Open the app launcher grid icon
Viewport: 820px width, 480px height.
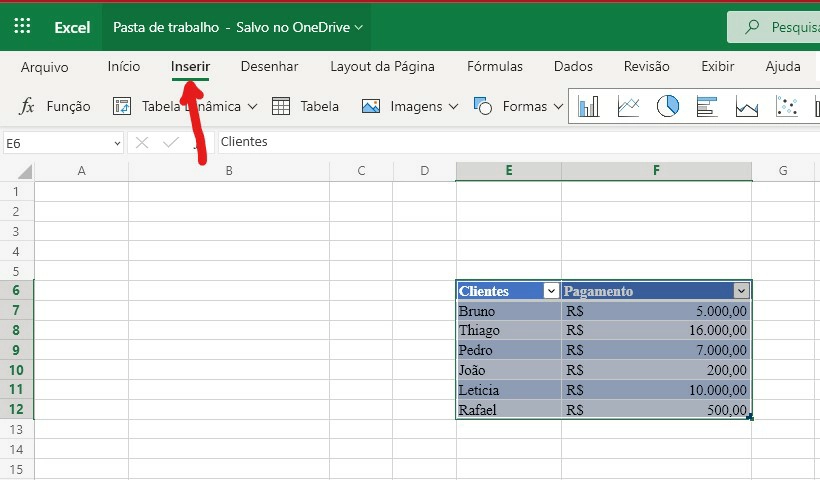pos(22,26)
